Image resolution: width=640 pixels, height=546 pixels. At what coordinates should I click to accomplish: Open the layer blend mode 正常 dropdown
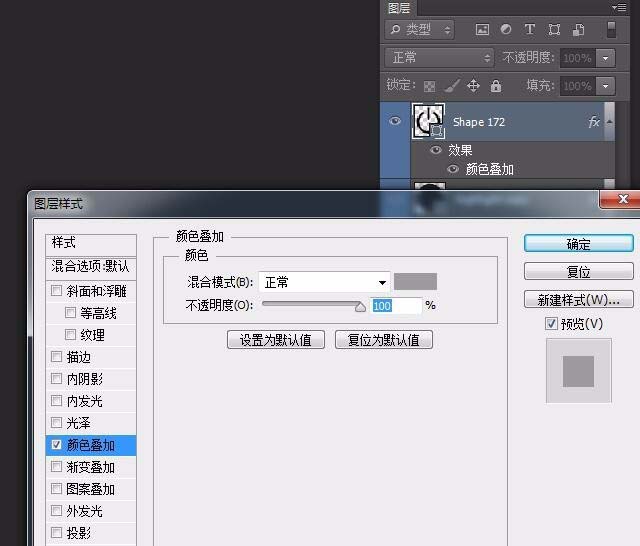pyautogui.click(x=440, y=58)
